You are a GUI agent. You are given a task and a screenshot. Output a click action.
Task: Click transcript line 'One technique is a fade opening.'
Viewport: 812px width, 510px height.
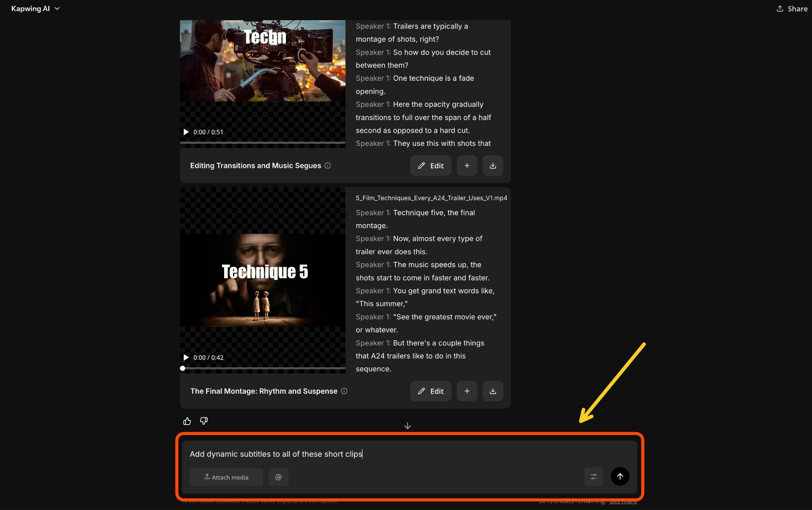pos(415,85)
